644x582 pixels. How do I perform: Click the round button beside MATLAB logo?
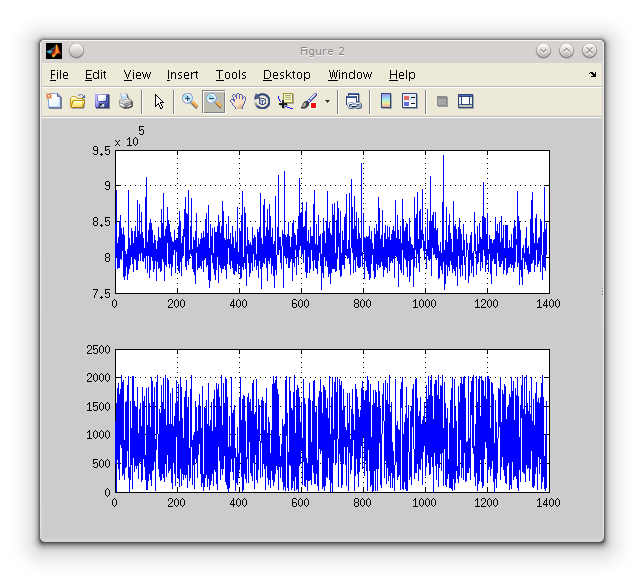coord(76,51)
